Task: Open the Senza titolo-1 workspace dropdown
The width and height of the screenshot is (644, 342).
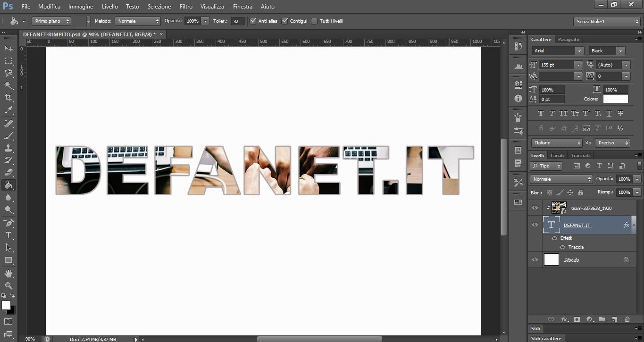Action: tap(607, 22)
